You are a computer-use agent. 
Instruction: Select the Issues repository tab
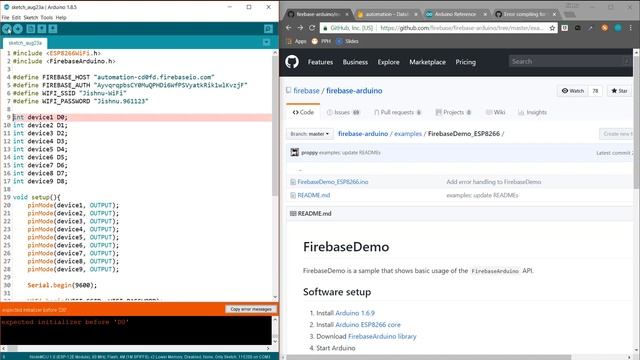pyautogui.click(x=343, y=112)
